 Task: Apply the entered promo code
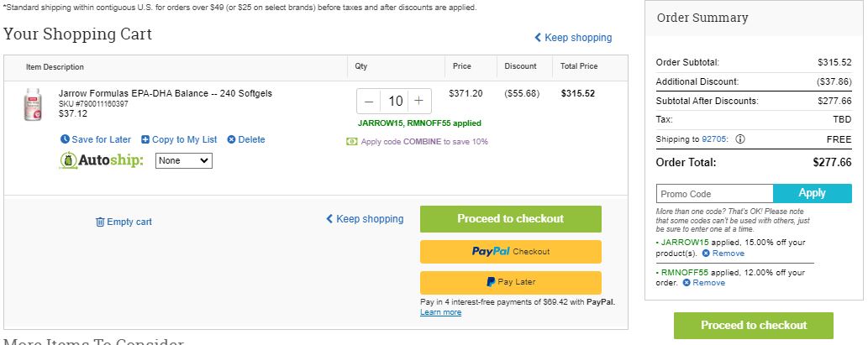click(x=812, y=194)
